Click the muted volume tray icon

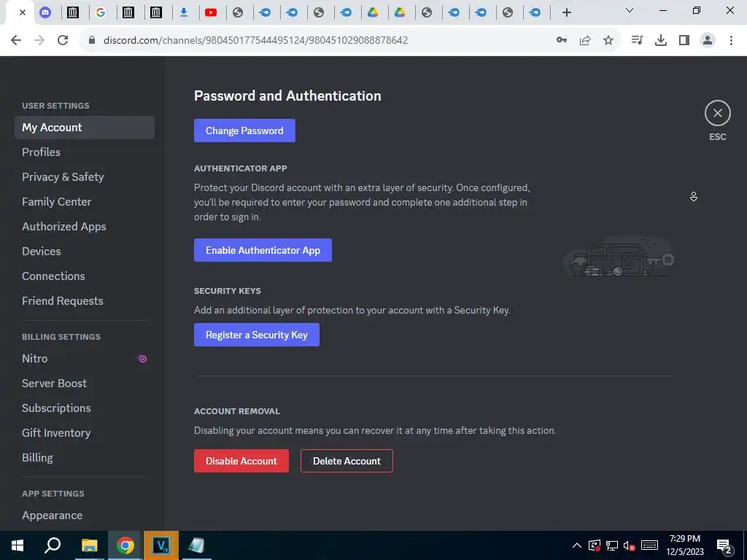pos(630,545)
